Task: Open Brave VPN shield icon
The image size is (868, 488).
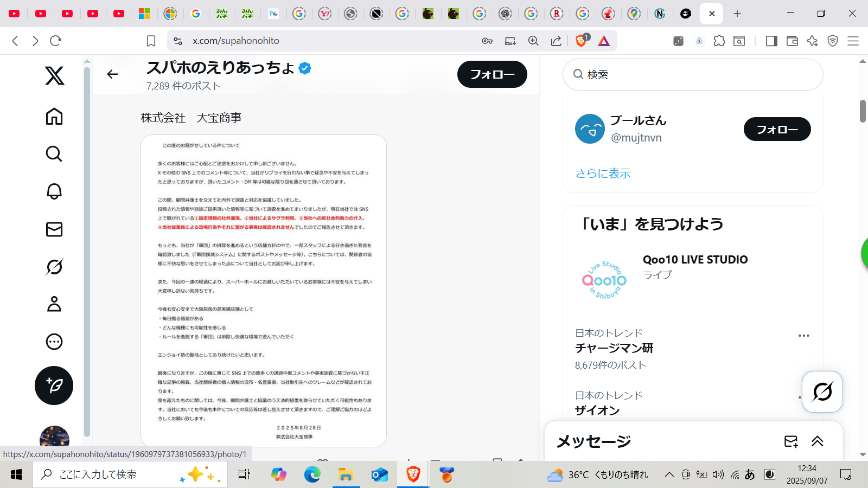Action: pyautogui.click(x=833, y=41)
